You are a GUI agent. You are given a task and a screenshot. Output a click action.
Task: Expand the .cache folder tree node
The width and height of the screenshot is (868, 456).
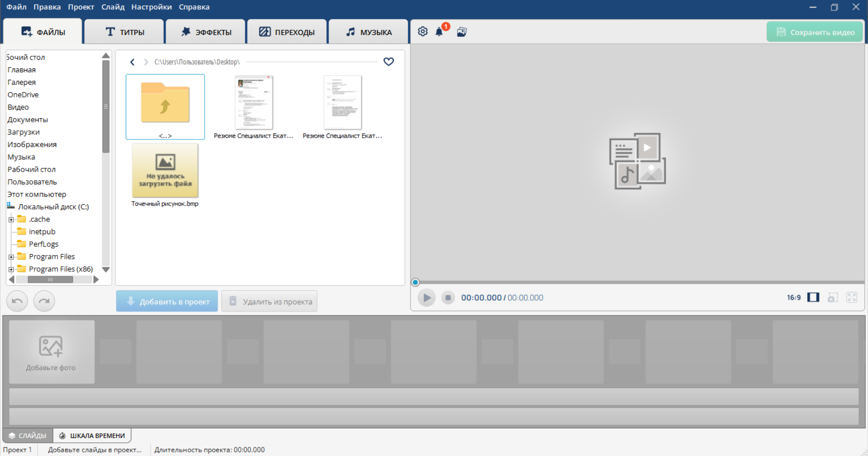(11, 220)
